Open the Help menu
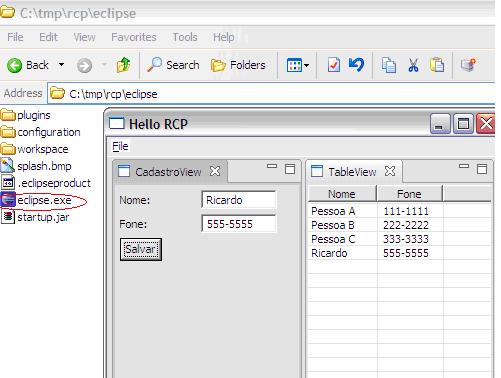 pyautogui.click(x=224, y=37)
